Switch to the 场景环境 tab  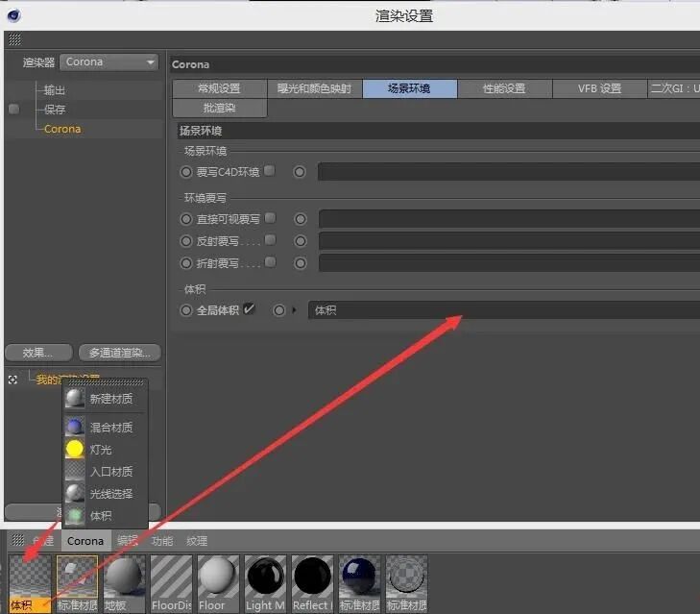pos(410,88)
